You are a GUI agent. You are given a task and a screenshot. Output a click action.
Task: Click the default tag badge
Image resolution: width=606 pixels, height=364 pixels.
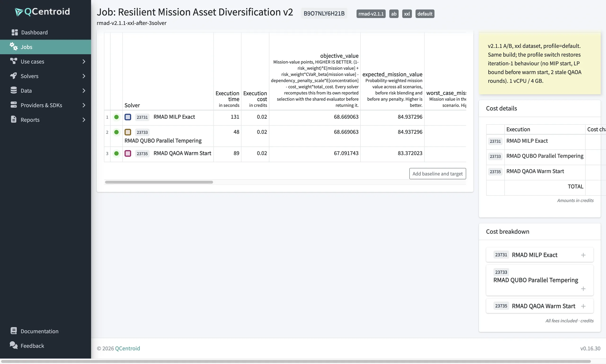pyautogui.click(x=425, y=14)
